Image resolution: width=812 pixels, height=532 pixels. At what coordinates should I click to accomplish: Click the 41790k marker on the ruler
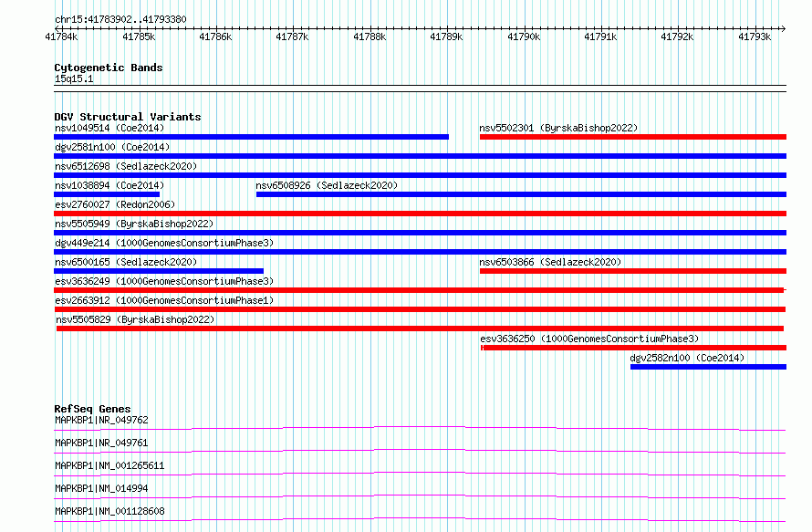click(x=524, y=37)
